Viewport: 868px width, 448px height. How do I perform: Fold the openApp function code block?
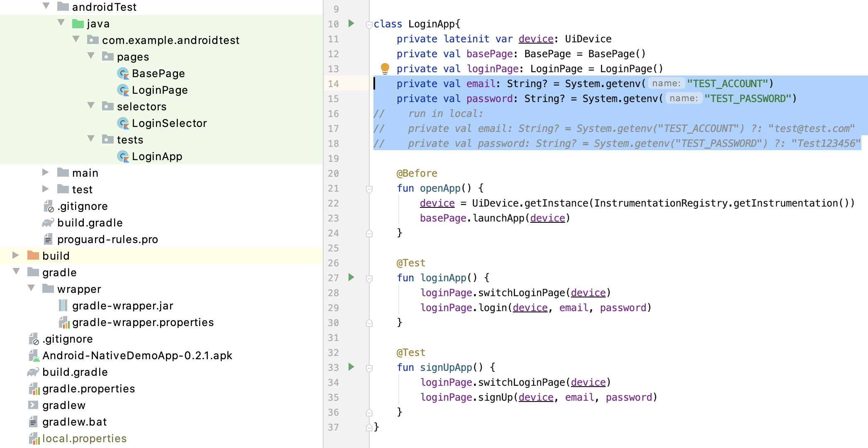(369, 189)
